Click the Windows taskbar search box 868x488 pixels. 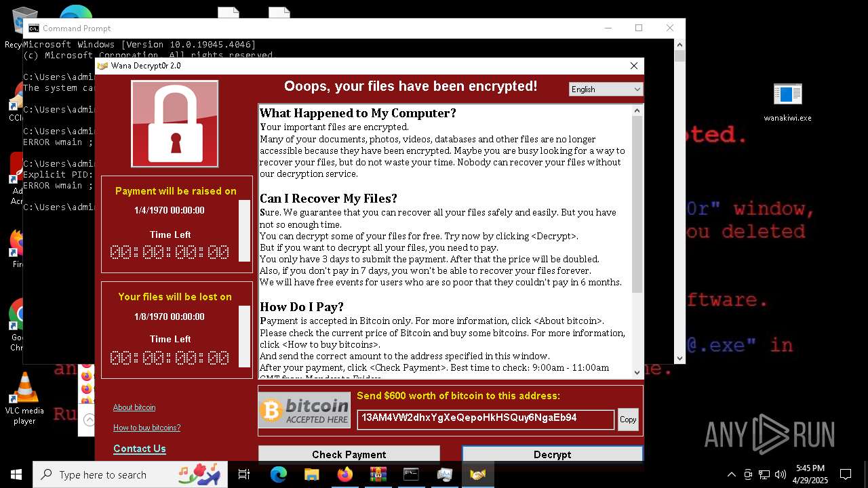tap(130, 475)
